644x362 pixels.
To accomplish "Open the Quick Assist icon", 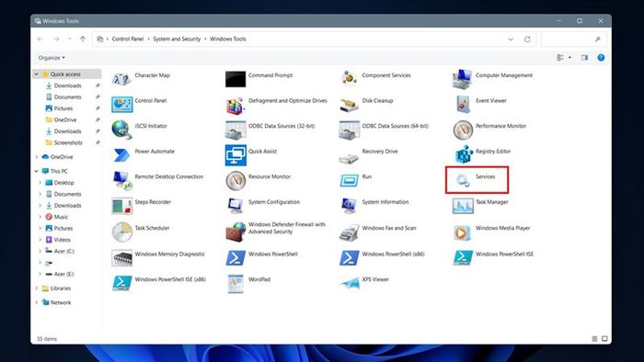I will tap(236, 155).
